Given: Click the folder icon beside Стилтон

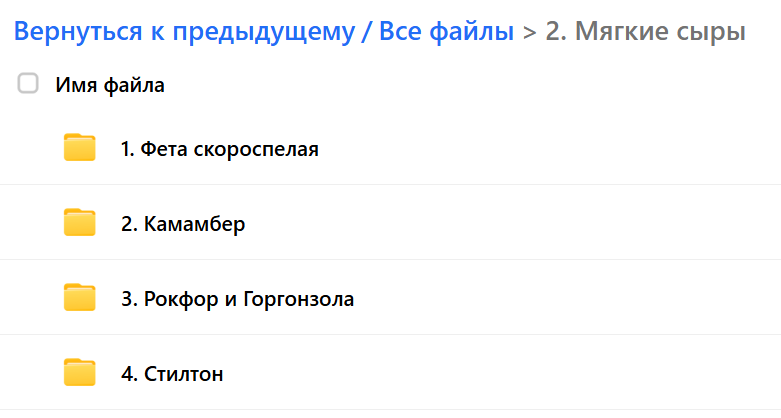Looking at the screenshot, I should tap(79, 373).
